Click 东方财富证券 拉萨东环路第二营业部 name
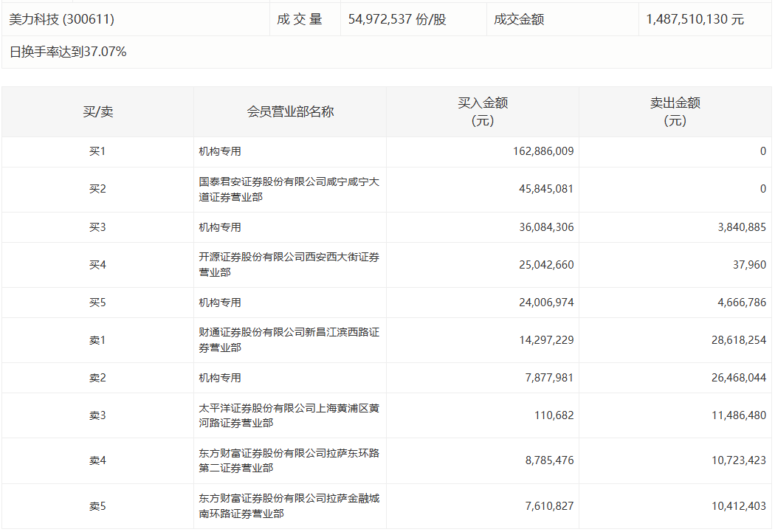Image resolution: width=775 pixels, height=532 pixels. tap(289, 460)
